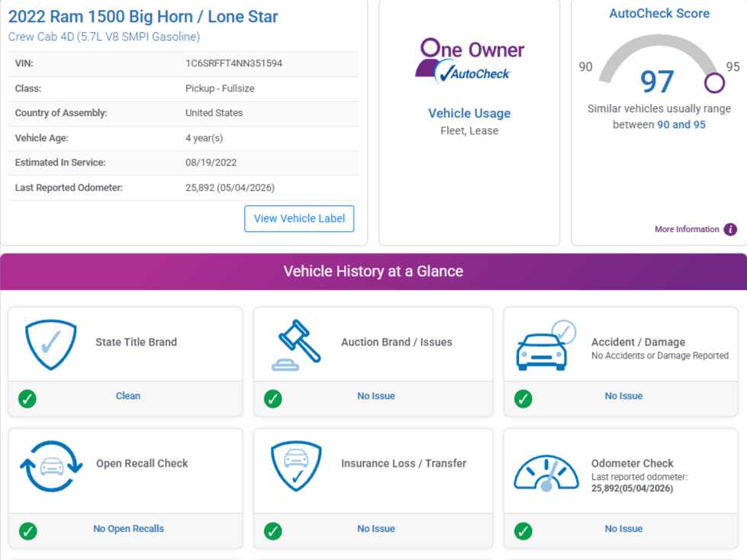
Task: Click the One Owner AutoCheck logo
Action: coord(469,61)
